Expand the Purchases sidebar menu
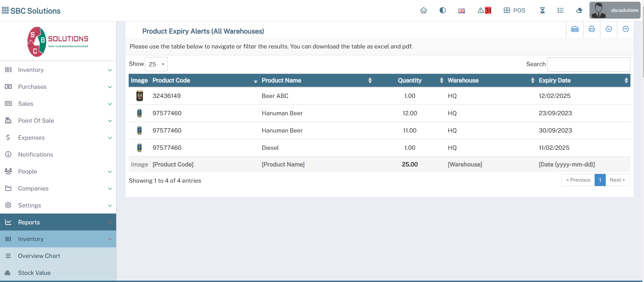The height and width of the screenshot is (282, 644). [58, 87]
